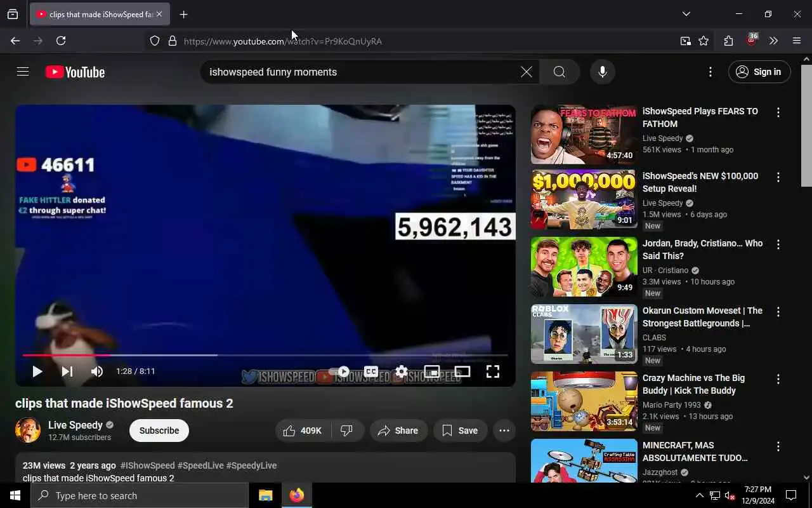Enter full screen mode
812x508 pixels.
(493, 371)
